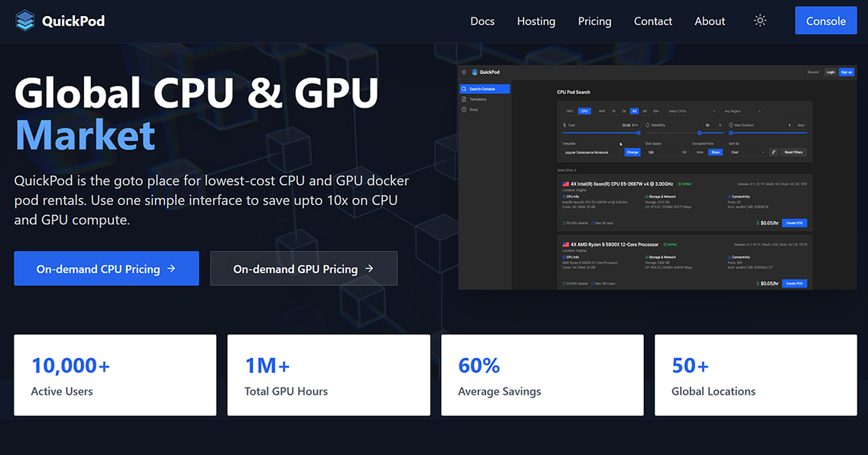Screen dimensions: 868x455
Task: Open the Docs navigation link
Action: click(x=482, y=21)
